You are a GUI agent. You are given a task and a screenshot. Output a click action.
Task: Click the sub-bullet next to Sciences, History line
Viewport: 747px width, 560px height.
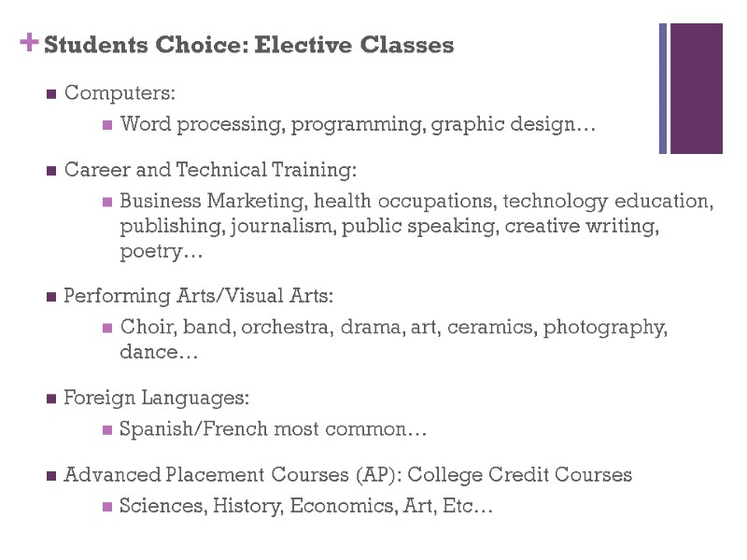(107, 507)
